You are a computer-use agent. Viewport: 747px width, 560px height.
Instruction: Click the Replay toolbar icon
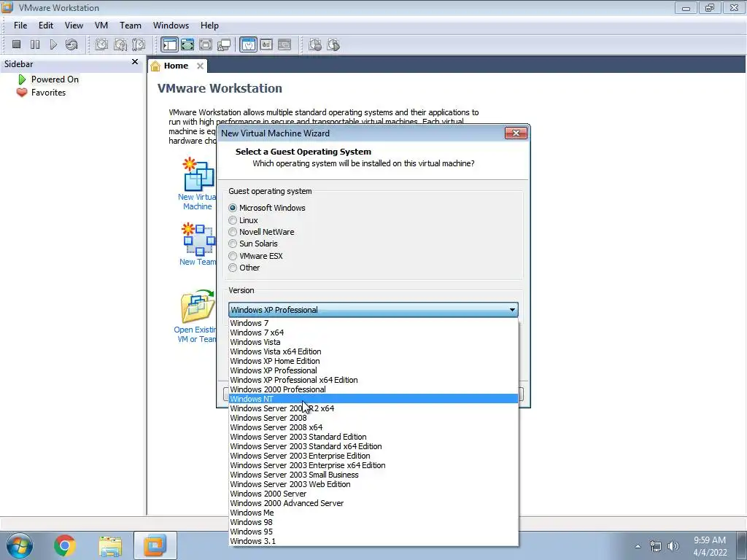[x=333, y=44]
